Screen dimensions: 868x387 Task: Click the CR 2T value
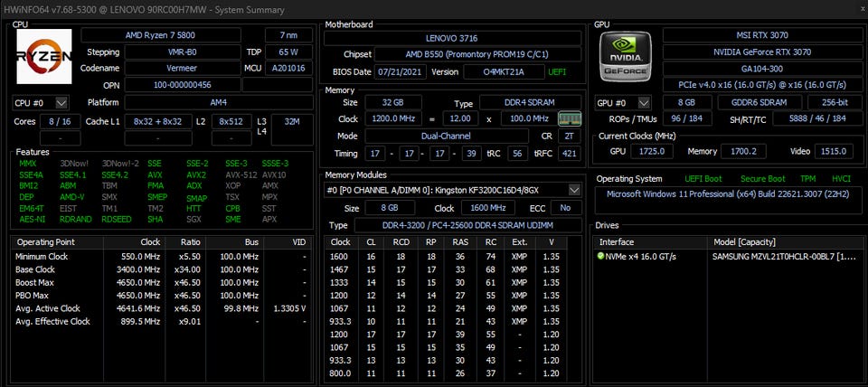[x=570, y=137]
